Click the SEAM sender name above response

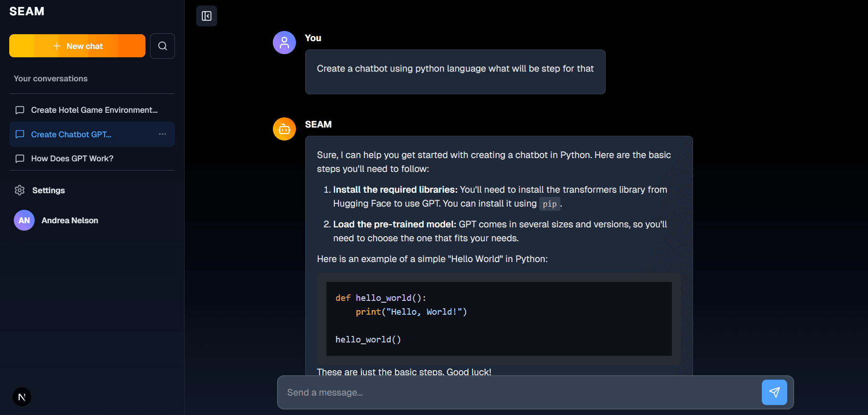click(318, 124)
